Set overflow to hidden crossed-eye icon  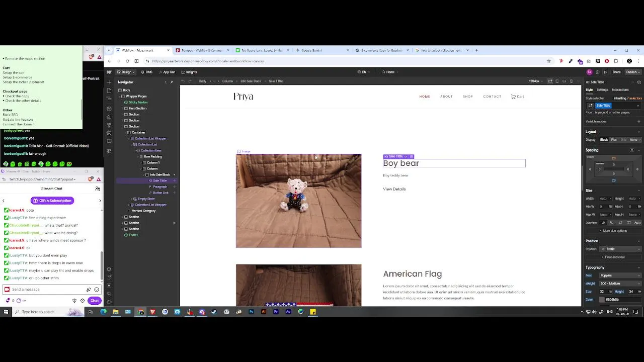click(x=612, y=223)
